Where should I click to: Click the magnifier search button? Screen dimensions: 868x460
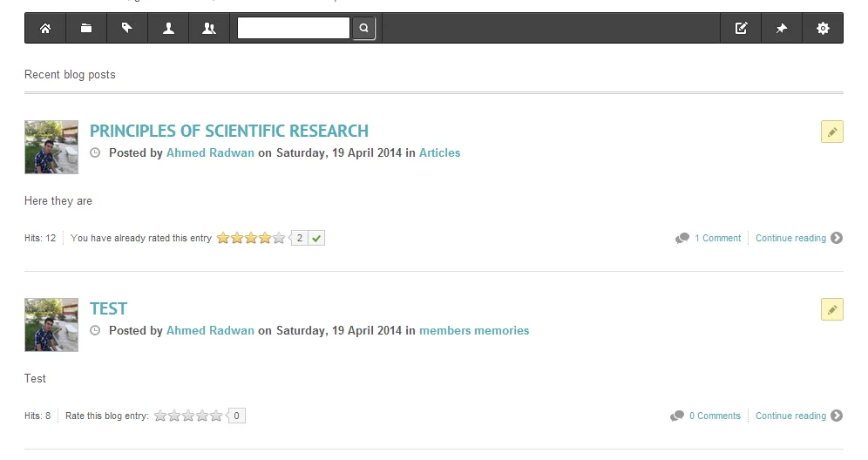coord(363,29)
